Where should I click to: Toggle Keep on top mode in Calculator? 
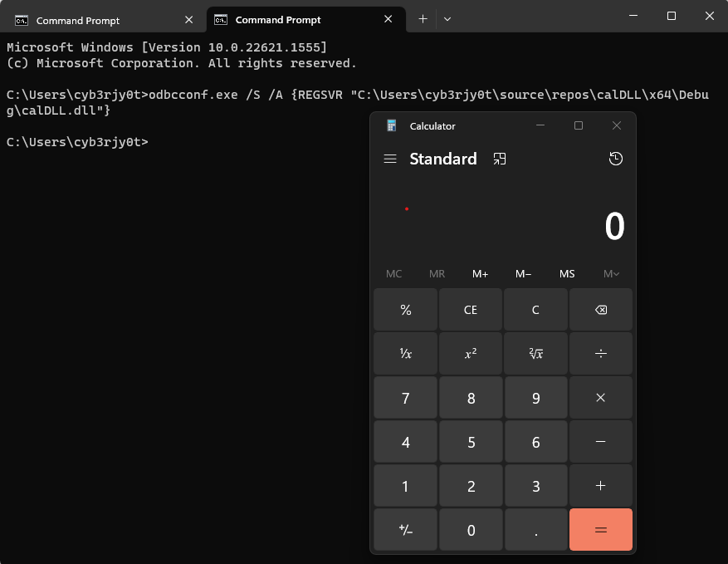click(x=500, y=159)
